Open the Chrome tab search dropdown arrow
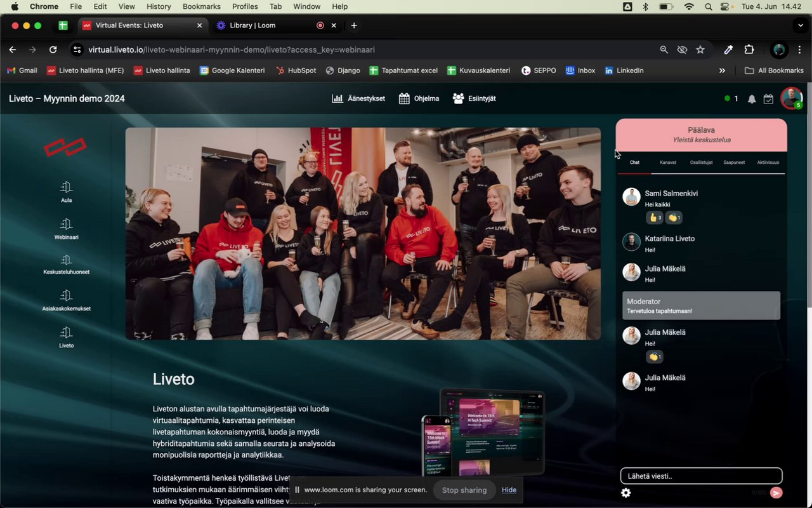This screenshot has height=508, width=812. (801, 25)
